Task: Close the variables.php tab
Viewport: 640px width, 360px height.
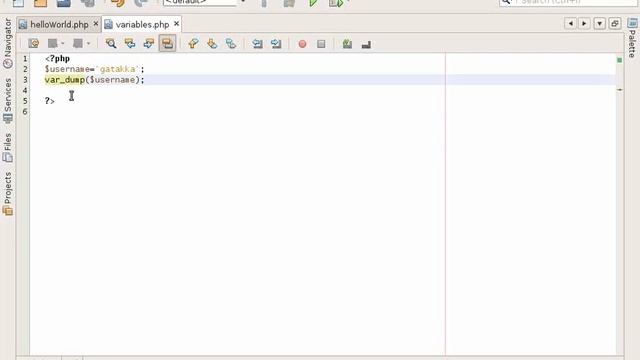Action: click(x=176, y=24)
